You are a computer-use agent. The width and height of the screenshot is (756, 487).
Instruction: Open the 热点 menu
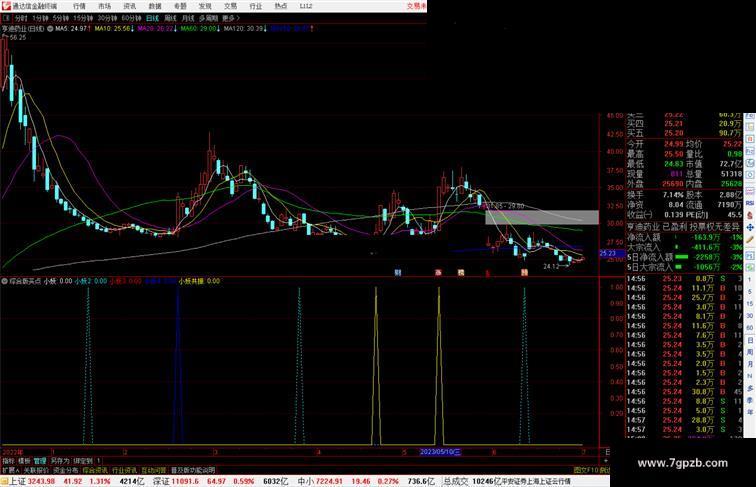point(281,6)
